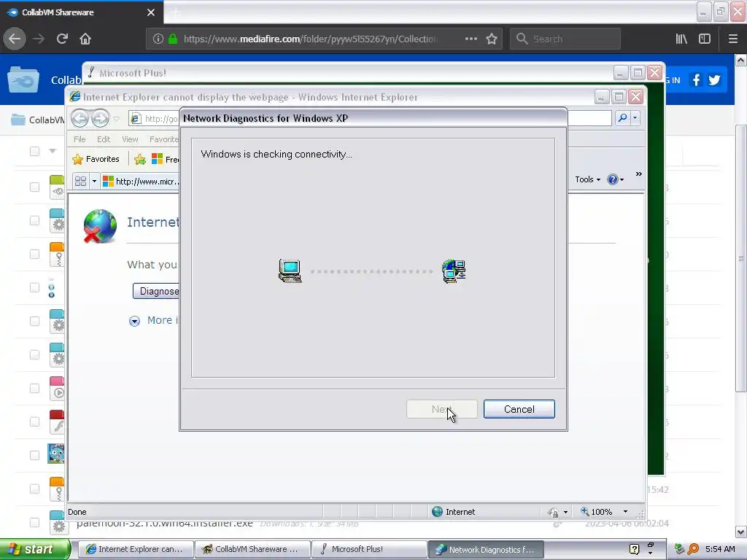Screen dimensions: 747x560
Task: Open page actions three-dot menu
Action: pos(471,39)
